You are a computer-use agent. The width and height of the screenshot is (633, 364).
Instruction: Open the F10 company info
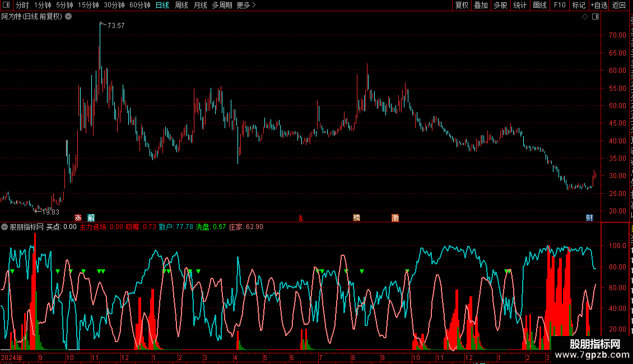[x=560, y=5]
